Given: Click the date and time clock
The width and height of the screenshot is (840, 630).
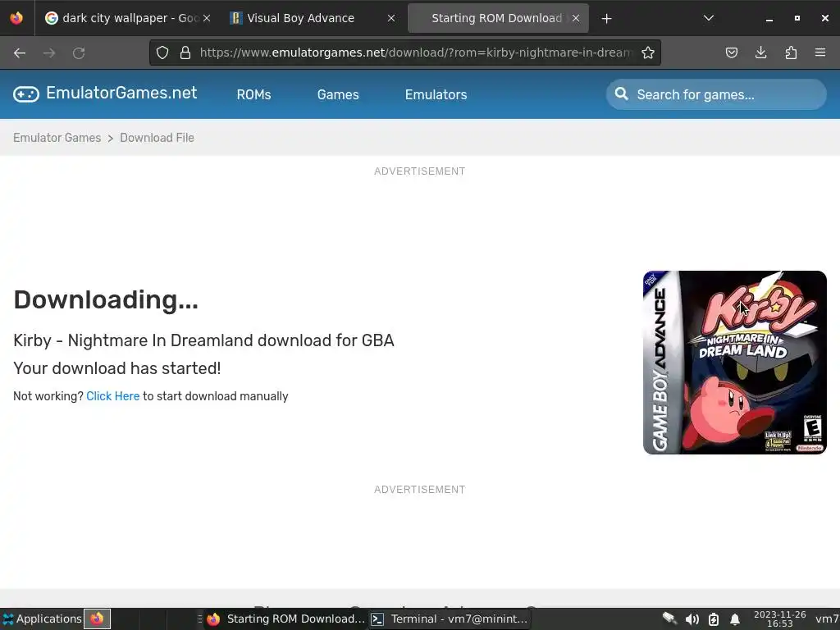Looking at the screenshot, I should pos(779,619).
